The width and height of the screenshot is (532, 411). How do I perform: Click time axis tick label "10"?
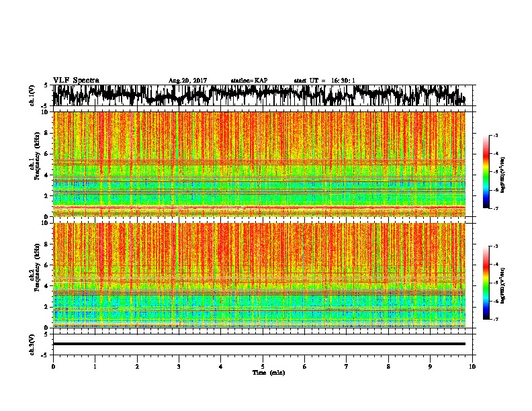tap(472, 367)
